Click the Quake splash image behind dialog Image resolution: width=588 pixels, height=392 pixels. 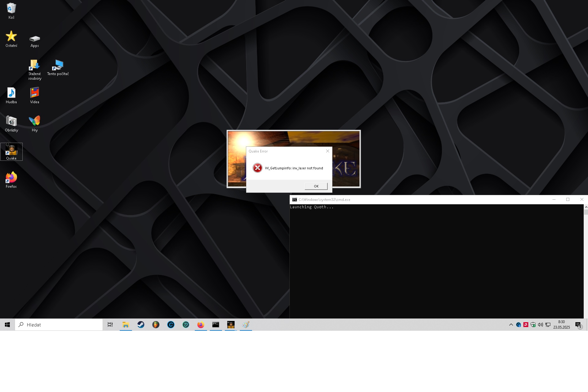(x=293, y=138)
